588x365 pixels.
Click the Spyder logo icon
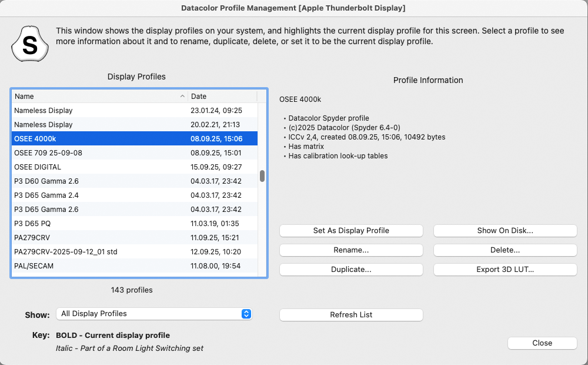pyautogui.click(x=29, y=44)
